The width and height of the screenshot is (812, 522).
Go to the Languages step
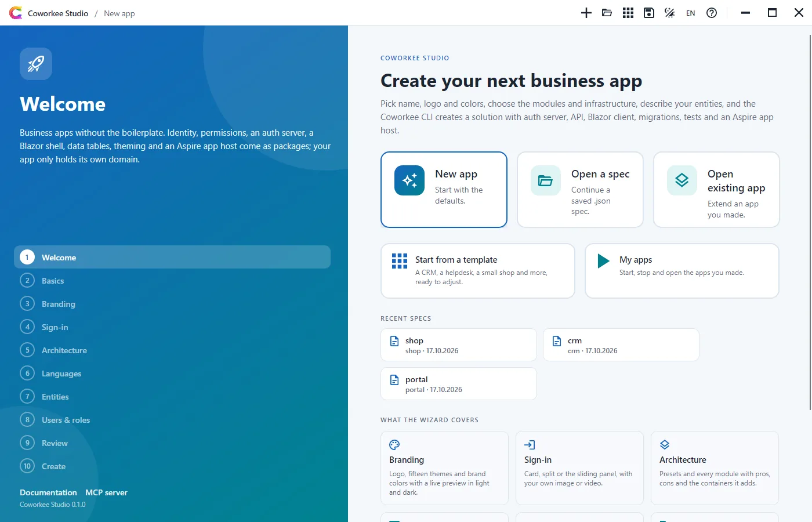[172, 374]
